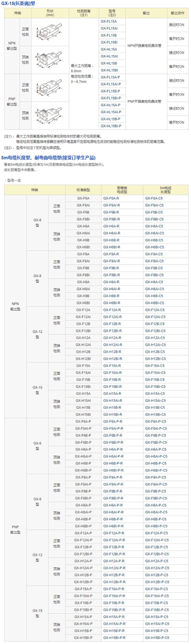The image size is (191, 644).
Task: Select GX-F6A-R in bend-resistant column
Action: pyautogui.click(x=111, y=198)
